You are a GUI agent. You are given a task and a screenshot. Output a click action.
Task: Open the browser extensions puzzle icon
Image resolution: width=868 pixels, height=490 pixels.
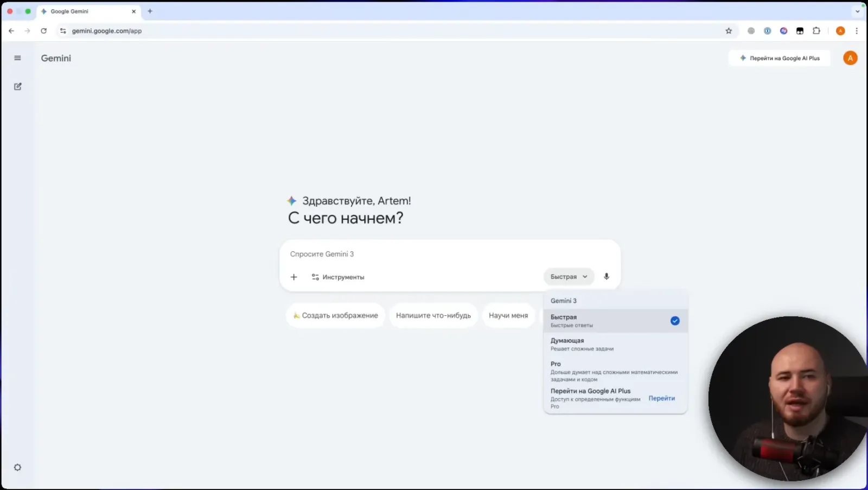[816, 31]
